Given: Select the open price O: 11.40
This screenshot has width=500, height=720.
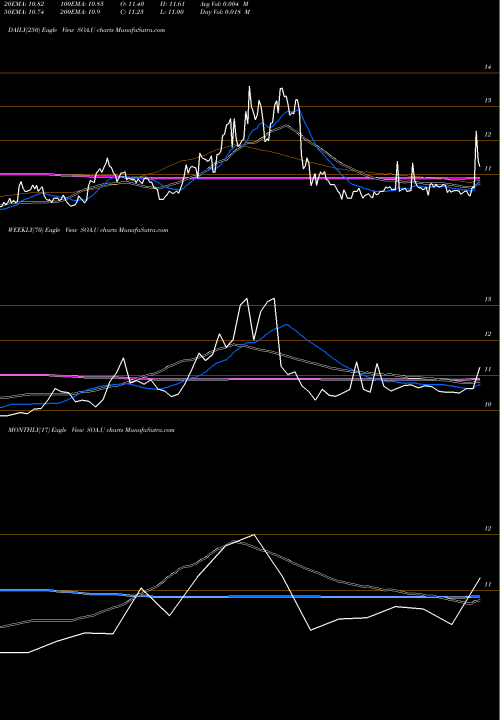Looking at the screenshot, I should point(131,4).
